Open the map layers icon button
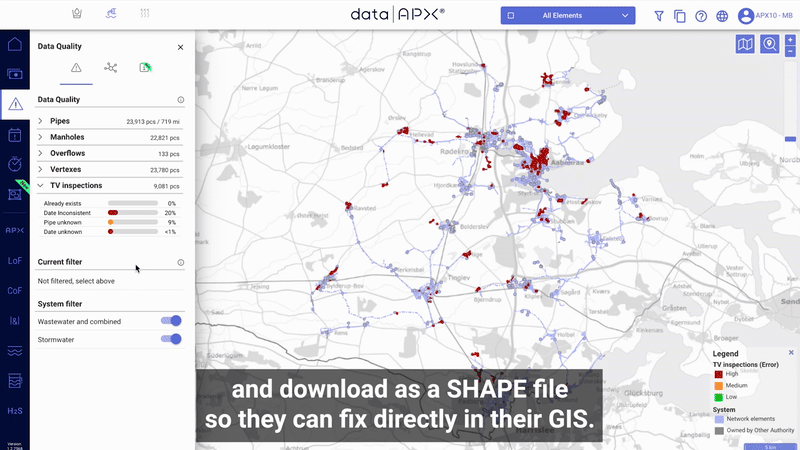 pyautogui.click(x=745, y=44)
